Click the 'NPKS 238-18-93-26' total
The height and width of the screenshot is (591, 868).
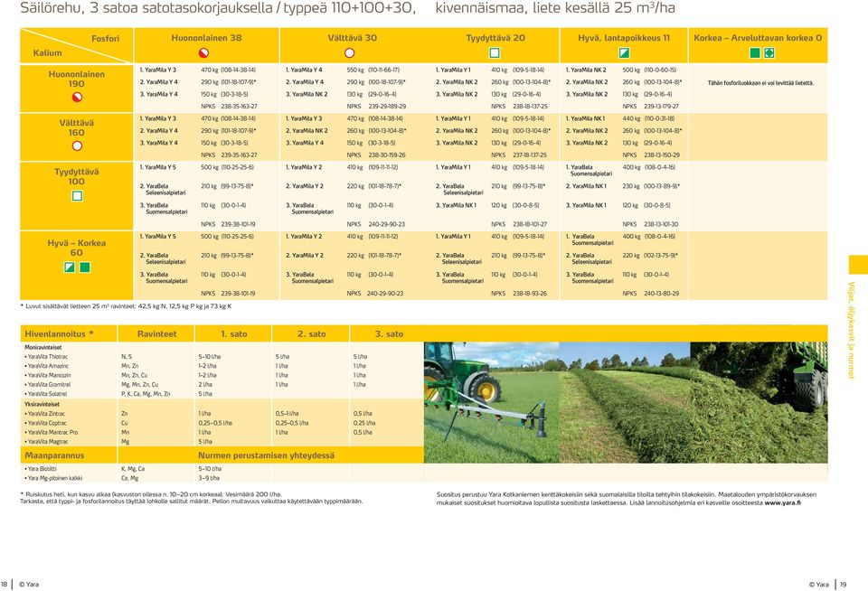point(519,294)
